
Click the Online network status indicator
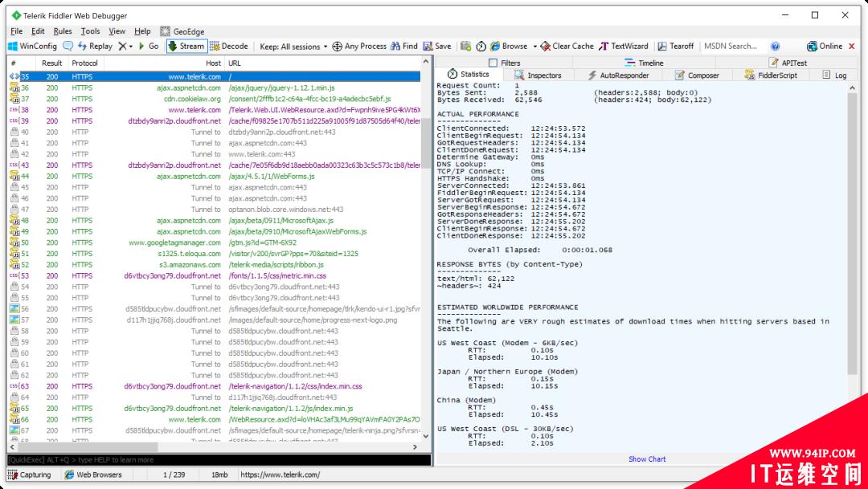[x=825, y=47]
